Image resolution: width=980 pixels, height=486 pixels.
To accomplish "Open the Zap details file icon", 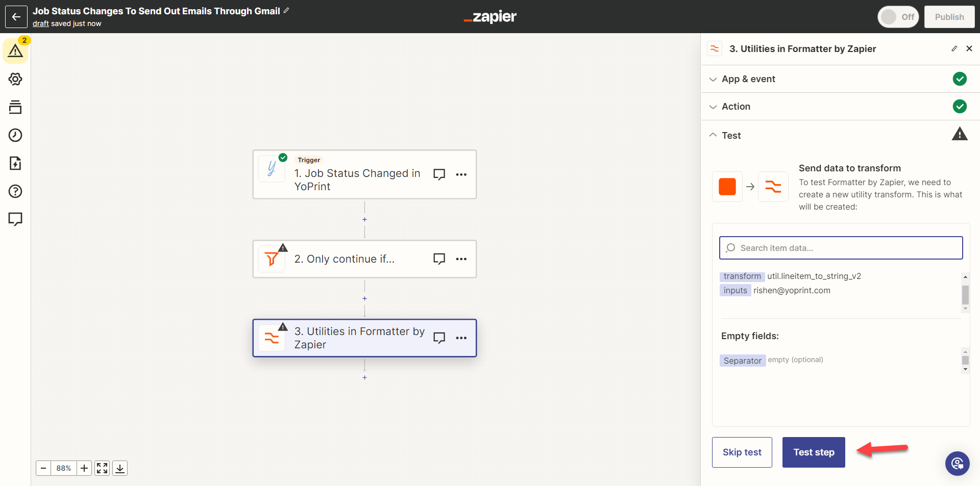I will point(15,163).
